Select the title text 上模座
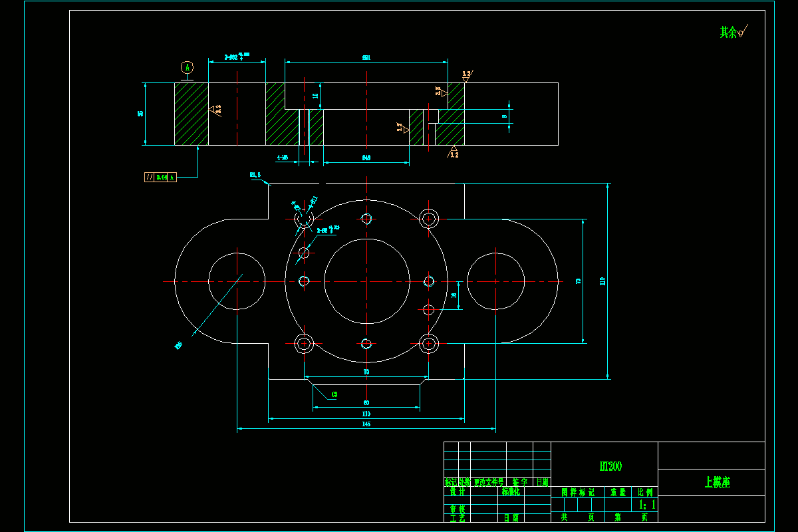Viewport: 798px width, 532px height. (718, 482)
